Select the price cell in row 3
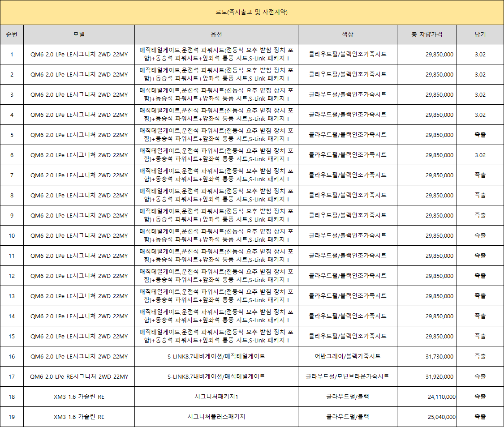Viewport: 504px width, 427px height. coord(427,95)
